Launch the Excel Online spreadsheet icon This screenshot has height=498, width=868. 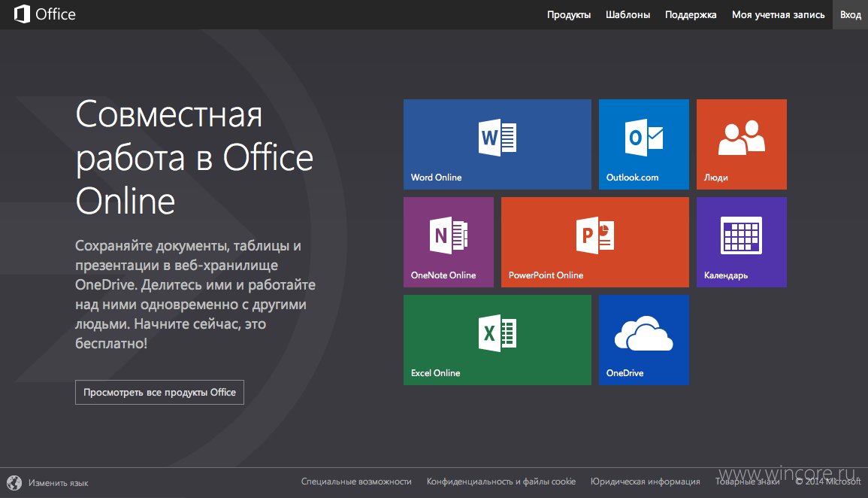tap(497, 333)
